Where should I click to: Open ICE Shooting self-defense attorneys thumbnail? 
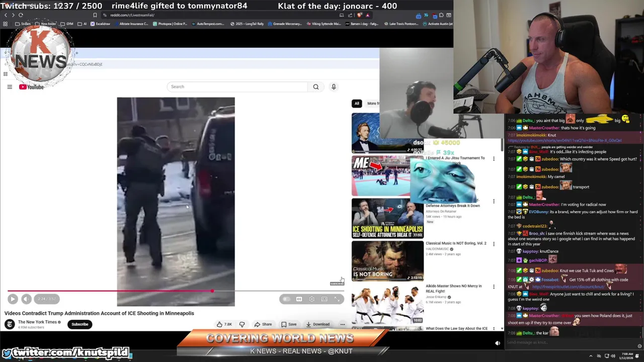pos(387,219)
